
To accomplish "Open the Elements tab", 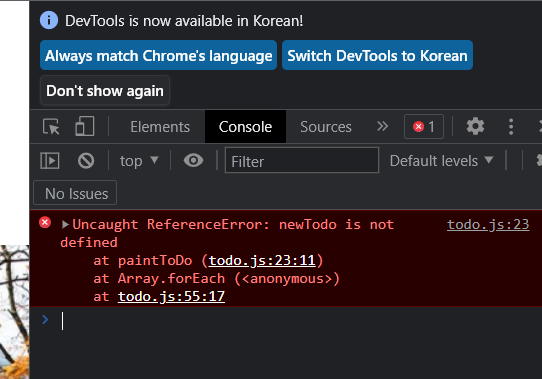I will pos(160,127).
